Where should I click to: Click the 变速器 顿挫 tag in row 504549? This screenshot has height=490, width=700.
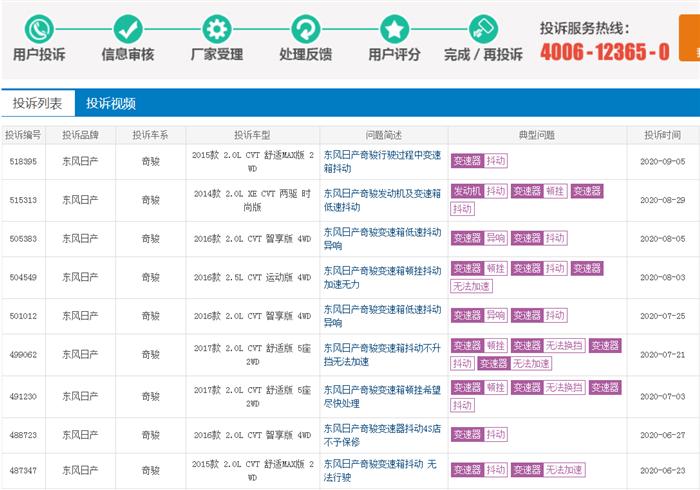[x=479, y=268]
